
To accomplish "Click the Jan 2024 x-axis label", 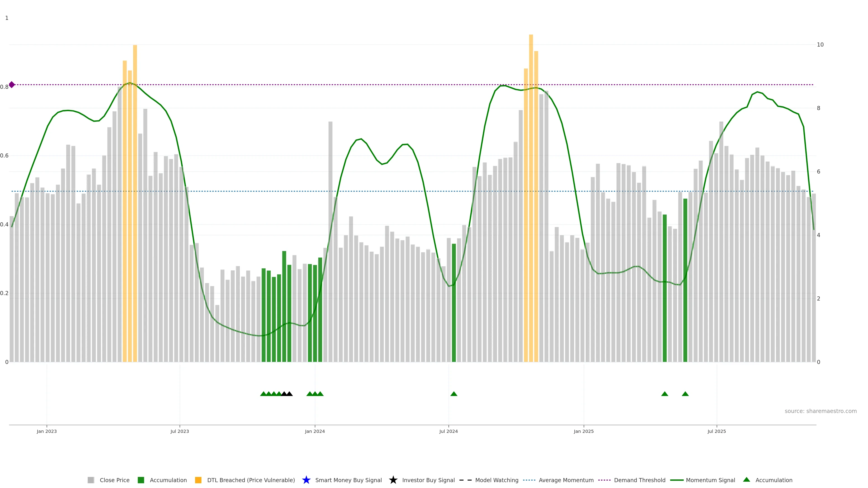I will tap(315, 431).
